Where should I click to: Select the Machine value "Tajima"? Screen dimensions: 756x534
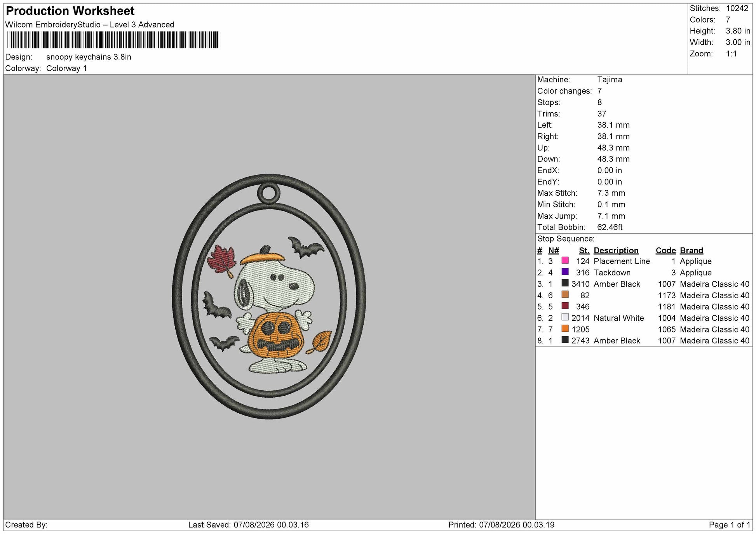(610, 80)
